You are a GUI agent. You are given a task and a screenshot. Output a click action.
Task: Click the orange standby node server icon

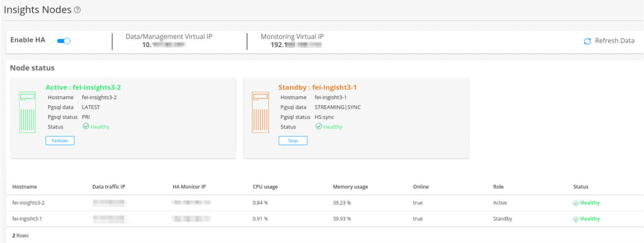coord(260,112)
